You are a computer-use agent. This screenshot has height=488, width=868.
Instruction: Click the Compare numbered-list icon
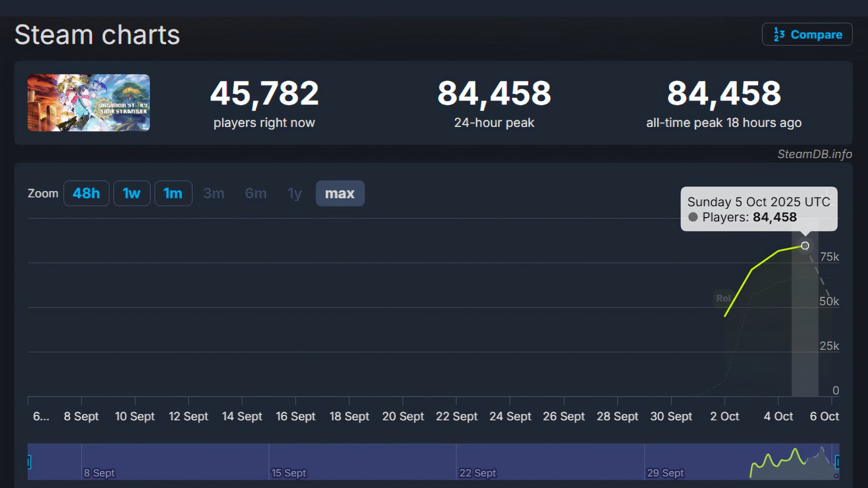pos(779,35)
